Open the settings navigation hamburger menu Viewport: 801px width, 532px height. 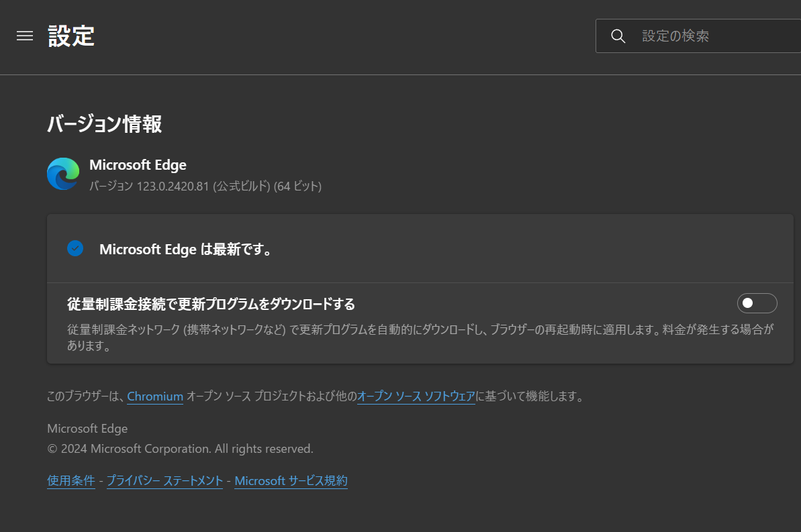tap(25, 36)
